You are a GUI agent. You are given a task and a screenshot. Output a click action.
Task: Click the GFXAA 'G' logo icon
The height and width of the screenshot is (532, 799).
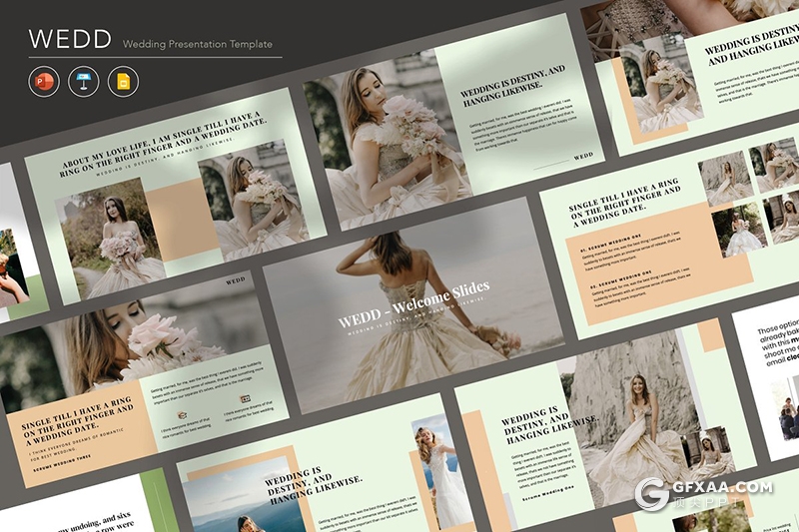pos(653,494)
